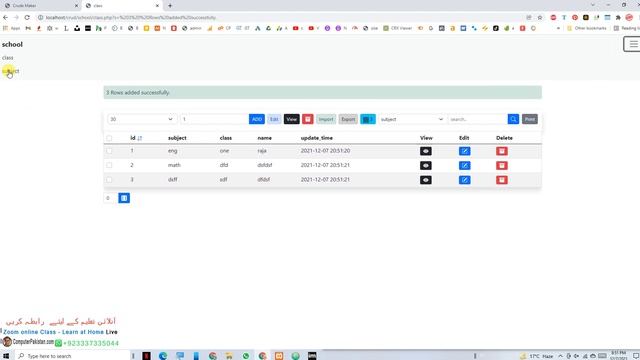Image resolution: width=640 pixels, height=360 pixels.
Task: Click the cell reading raja
Action: point(262,151)
